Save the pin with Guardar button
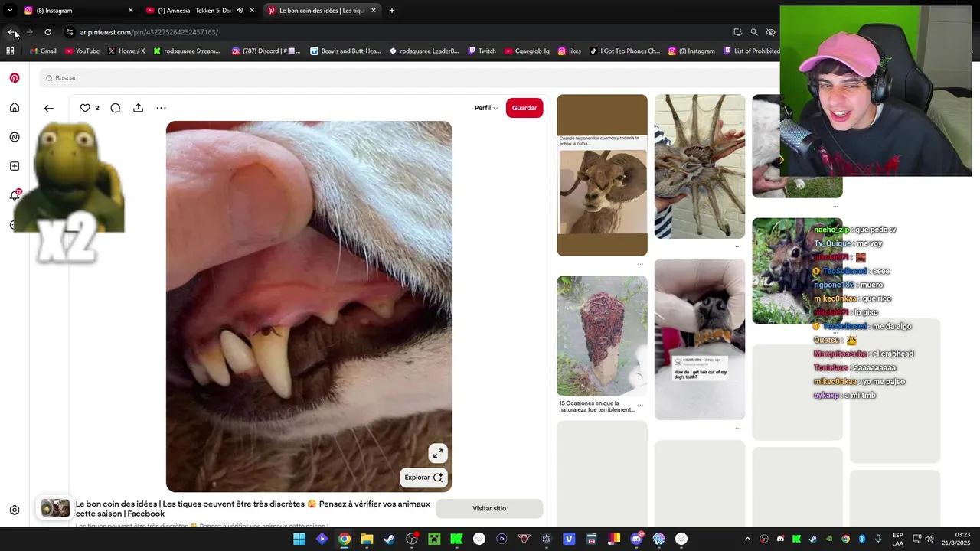Viewport: 980px width, 551px height. [x=524, y=108]
